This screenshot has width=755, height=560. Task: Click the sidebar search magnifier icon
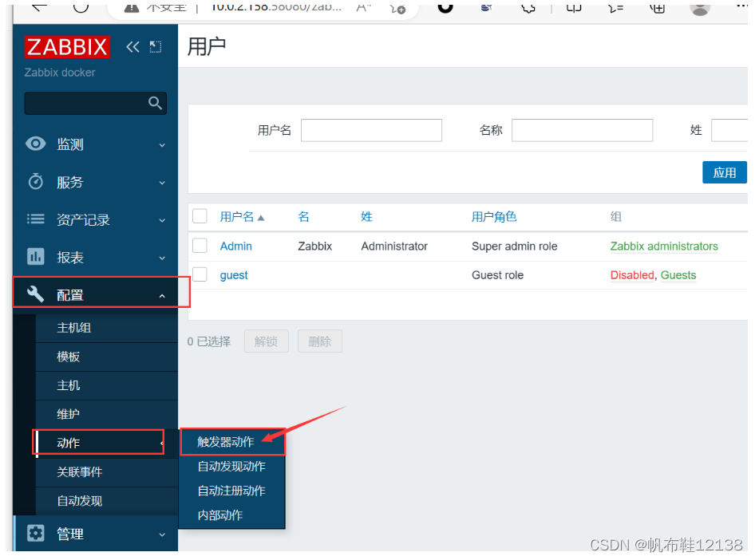coord(155,103)
